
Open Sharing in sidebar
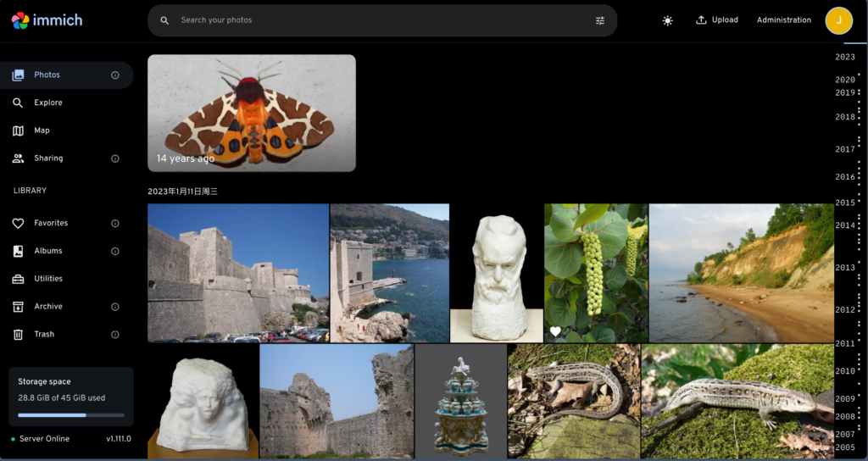pos(66,158)
